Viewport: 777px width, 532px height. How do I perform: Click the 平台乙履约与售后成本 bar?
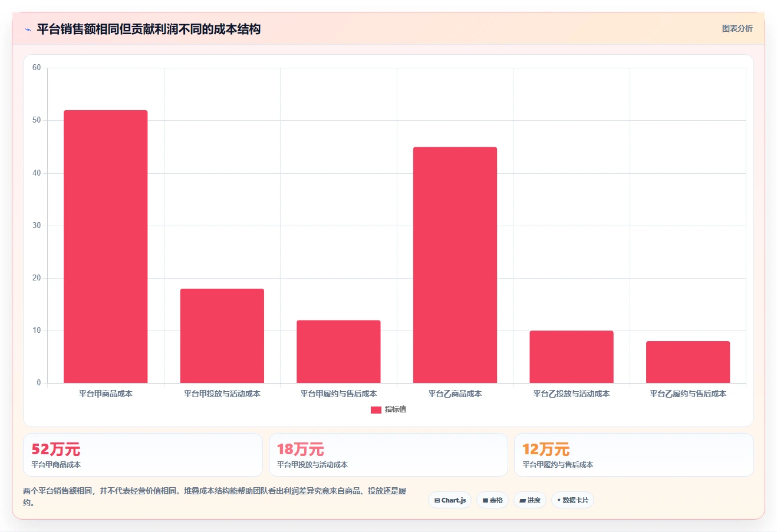pyautogui.click(x=688, y=362)
